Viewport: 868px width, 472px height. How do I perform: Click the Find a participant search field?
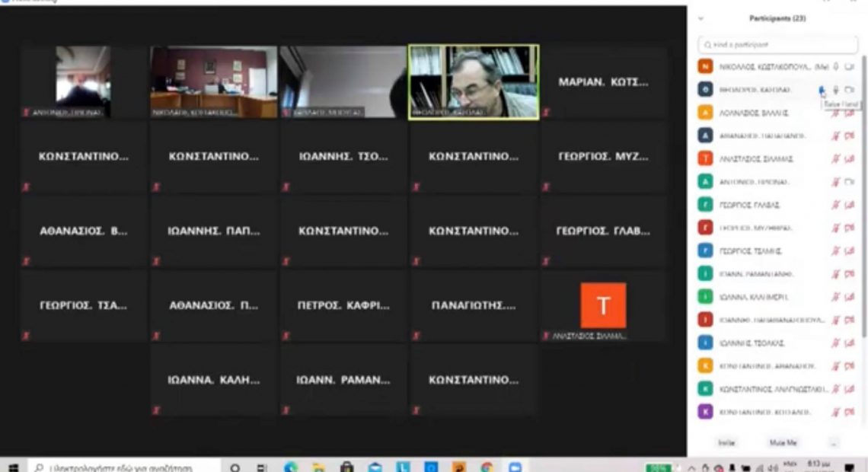coord(775,45)
